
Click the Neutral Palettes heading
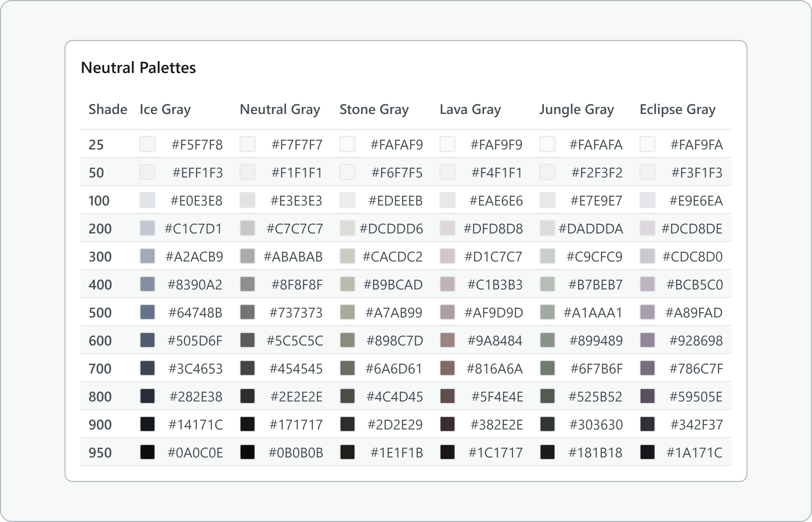tap(138, 67)
